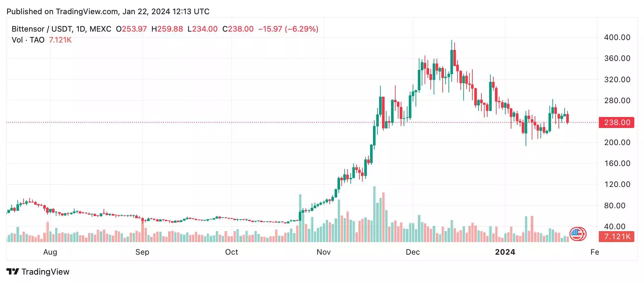Click the Dec label on time axis
Screen dimensions: 644x283
point(413,252)
